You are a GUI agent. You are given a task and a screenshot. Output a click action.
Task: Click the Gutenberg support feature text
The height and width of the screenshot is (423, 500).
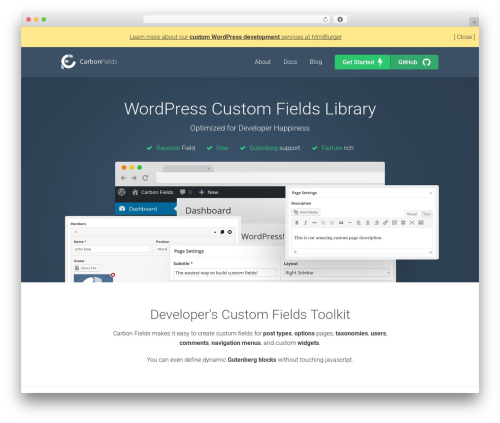click(275, 148)
